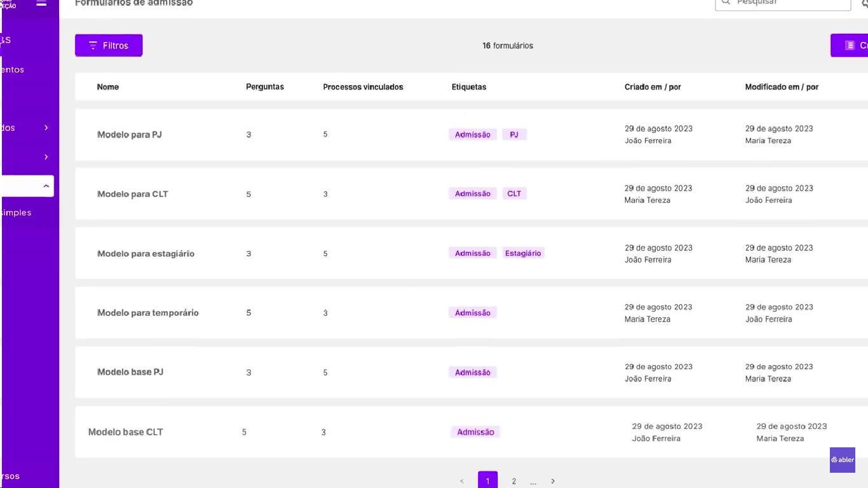Click the Admissão tag on Modelo para PJ

point(472,134)
